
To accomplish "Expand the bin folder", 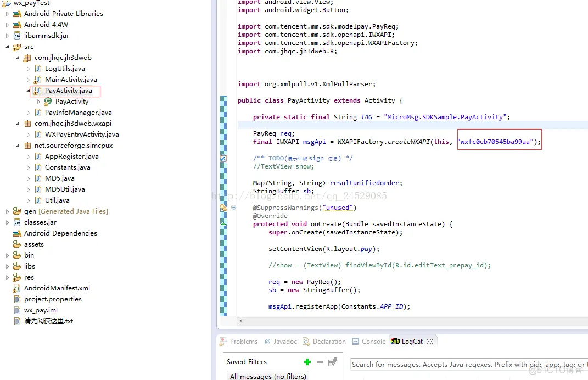I will (7, 255).
